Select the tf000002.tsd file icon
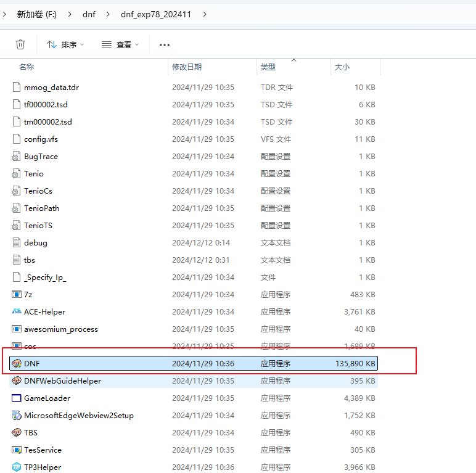Image resolution: width=476 pixels, height=473 pixels. pyautogui.click(x=17, y=104)
